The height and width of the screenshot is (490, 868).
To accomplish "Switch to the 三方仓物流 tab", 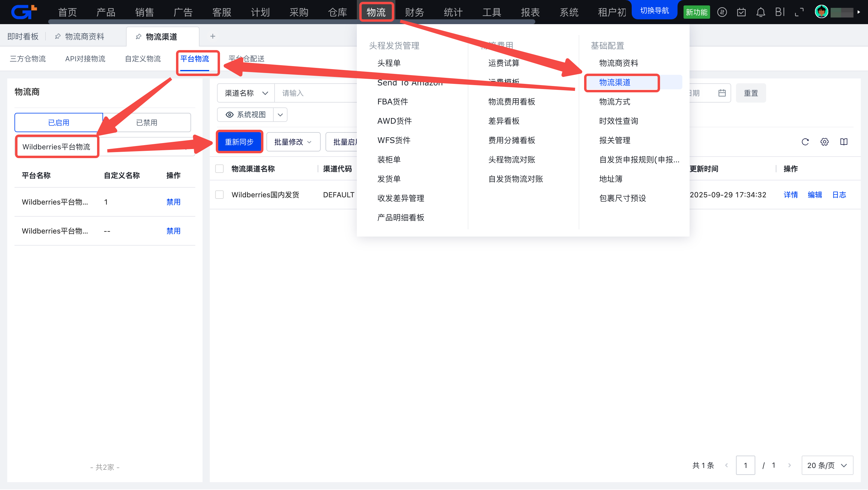I will click(x=28, y=59).
